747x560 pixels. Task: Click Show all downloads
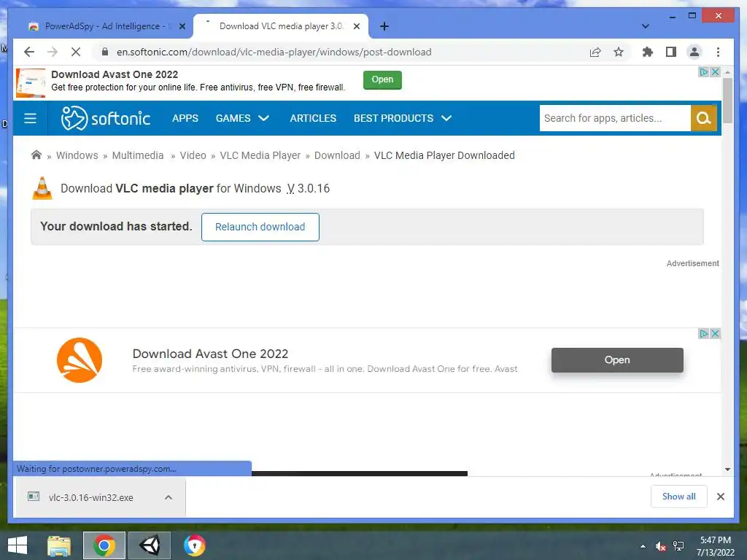[679, 496]
